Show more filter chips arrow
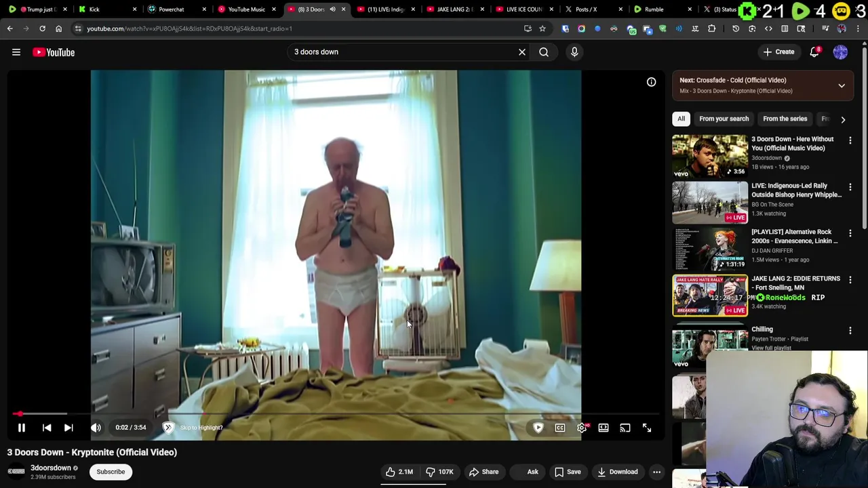The height and width of the screenshot is (488, 868). click(843, 119)
